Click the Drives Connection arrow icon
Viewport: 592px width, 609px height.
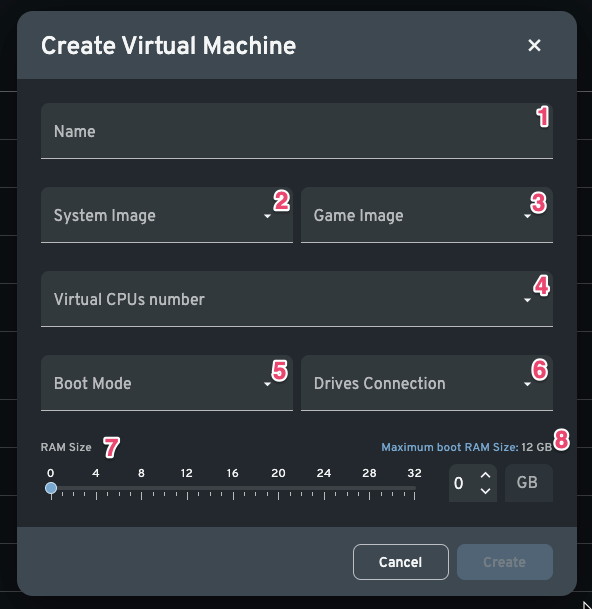pos(527,384)
